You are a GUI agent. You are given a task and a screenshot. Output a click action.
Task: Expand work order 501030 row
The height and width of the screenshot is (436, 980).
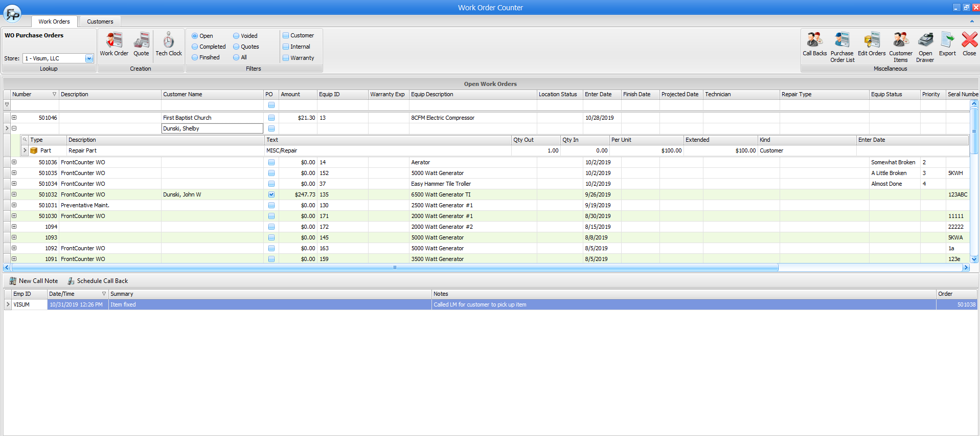click(x=14, y=216)
